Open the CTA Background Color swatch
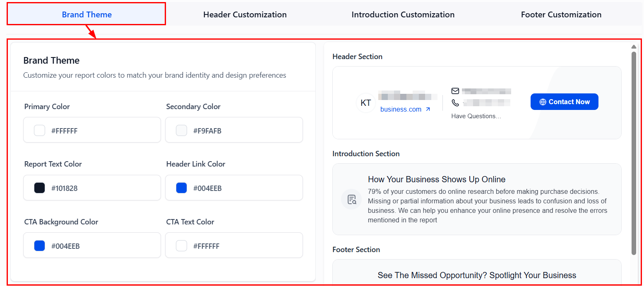Screen dimensions: 644x286 pyautogui.click(x=39, y=246)
